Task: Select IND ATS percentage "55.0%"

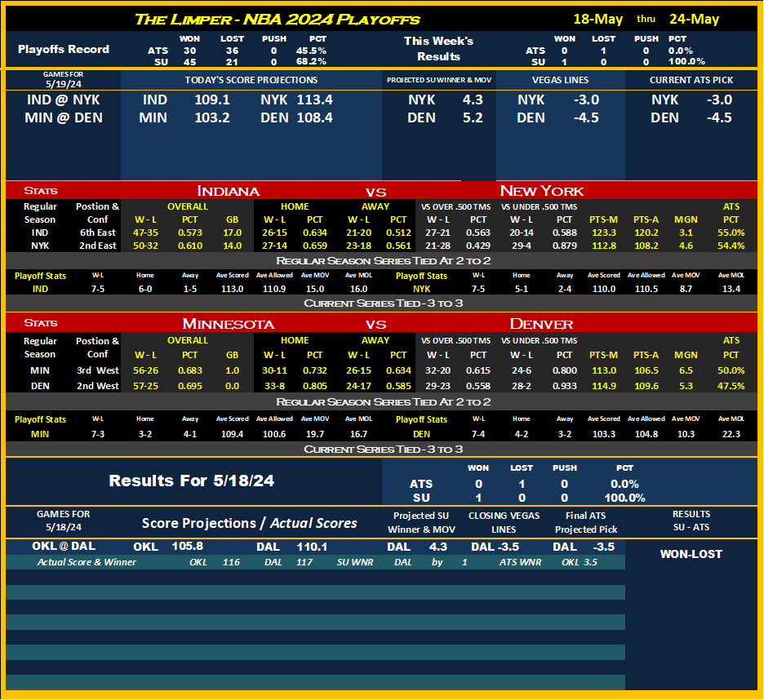Action: 731,233
